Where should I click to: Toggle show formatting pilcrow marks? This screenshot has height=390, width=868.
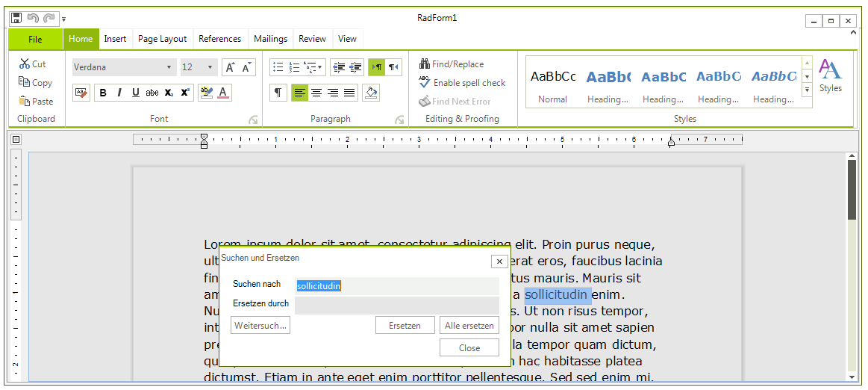point(278,93)
